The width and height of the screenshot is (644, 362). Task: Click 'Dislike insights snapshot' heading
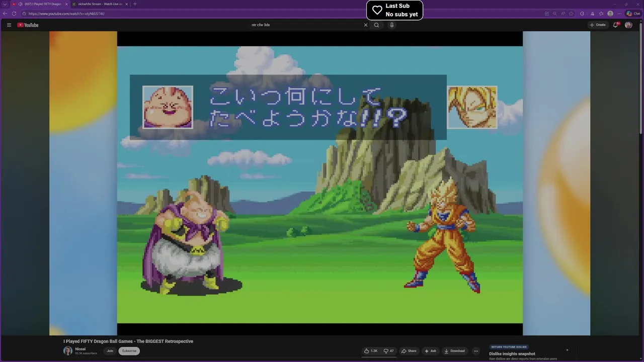512,354
